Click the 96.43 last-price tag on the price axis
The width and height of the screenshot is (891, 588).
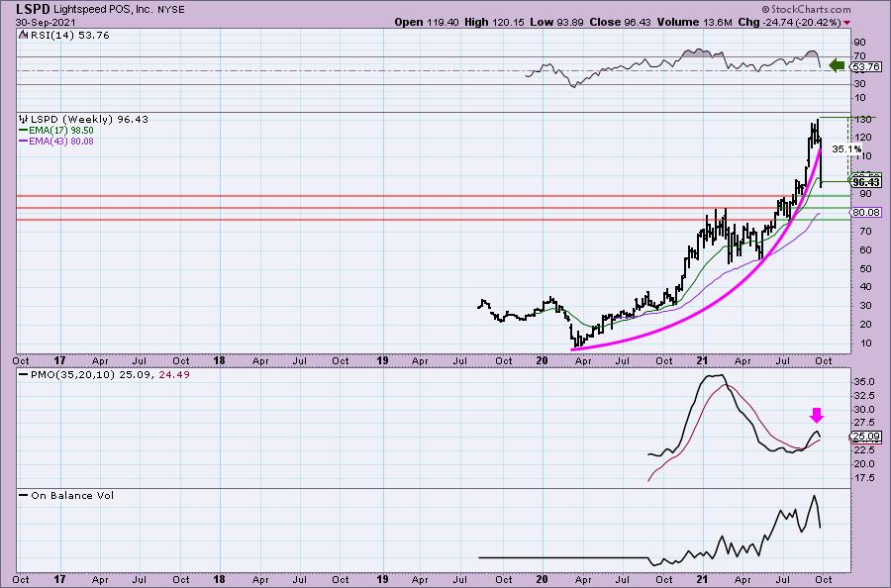(x=866, y=182)
